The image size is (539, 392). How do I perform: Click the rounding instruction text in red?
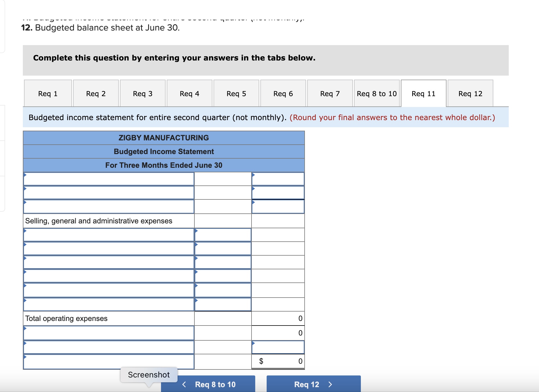pyautogui.click(x=392, y=118)
